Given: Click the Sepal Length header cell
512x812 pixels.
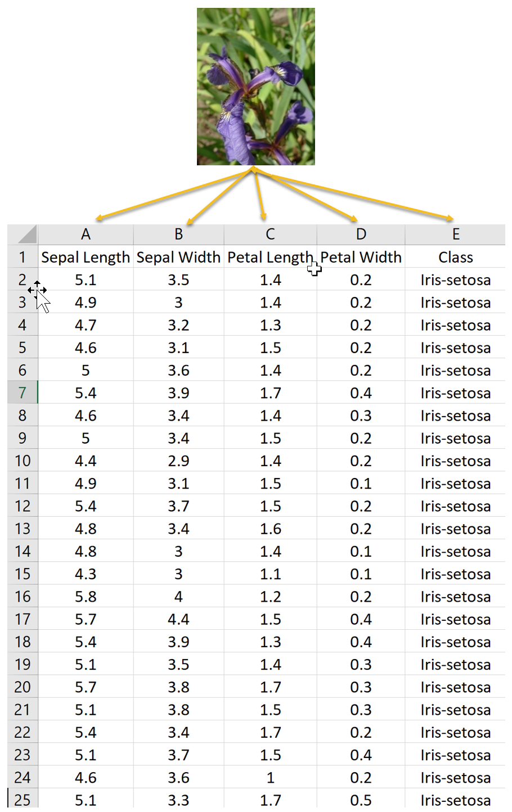Looking at the screenshot, I should tap(86, 257).
